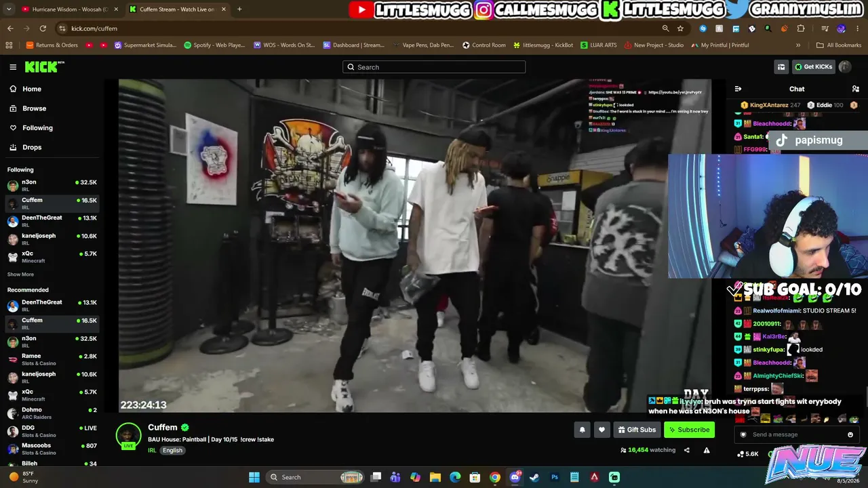The width and height of the screenshot is (868, 488).
Task: Click the IRL category tag under the stream title
Action: pos(152,450)
